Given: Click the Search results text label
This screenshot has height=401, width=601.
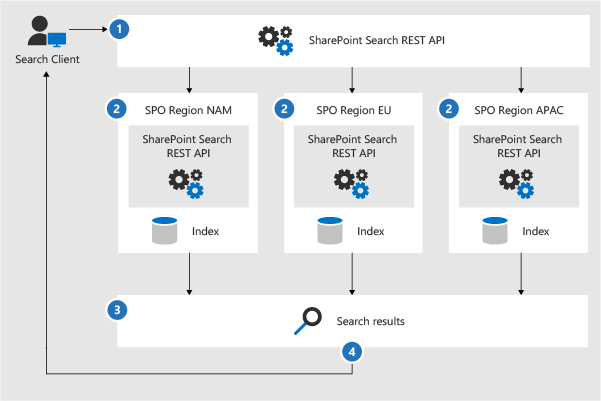Looking at the screenshot, I should click(x=370, y=321).
